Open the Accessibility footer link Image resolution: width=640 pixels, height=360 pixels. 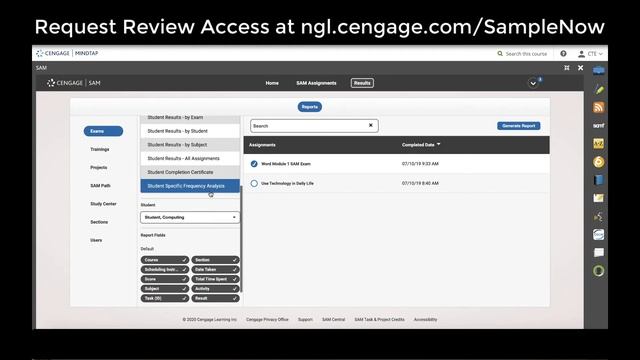point(425,320)
